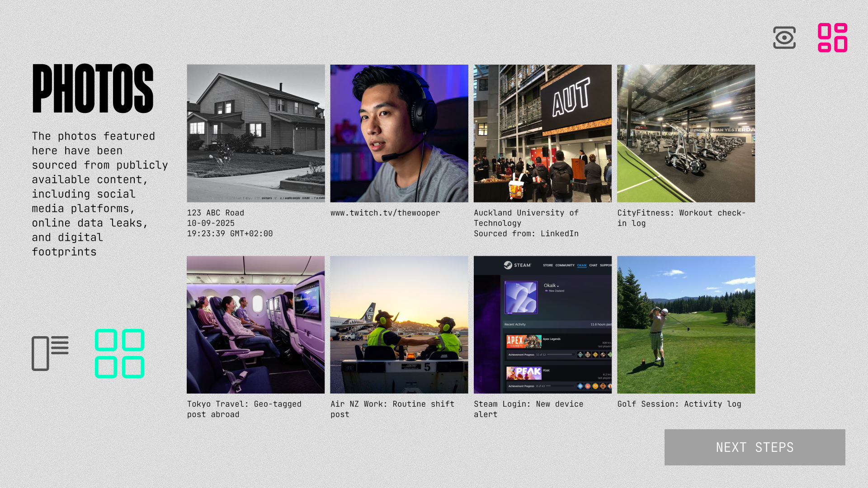Click the PHOTOS heading title
868x488 pixels.
point(93,89)
